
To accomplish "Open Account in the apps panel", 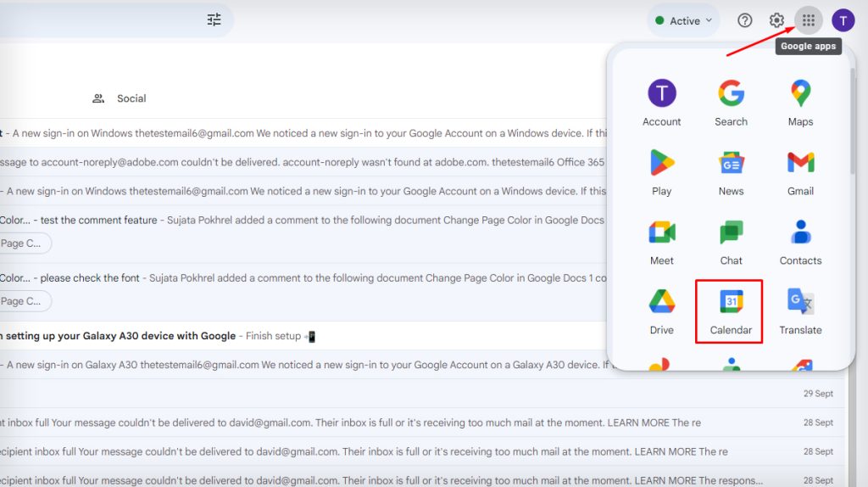I will click(x=661, y=103).
